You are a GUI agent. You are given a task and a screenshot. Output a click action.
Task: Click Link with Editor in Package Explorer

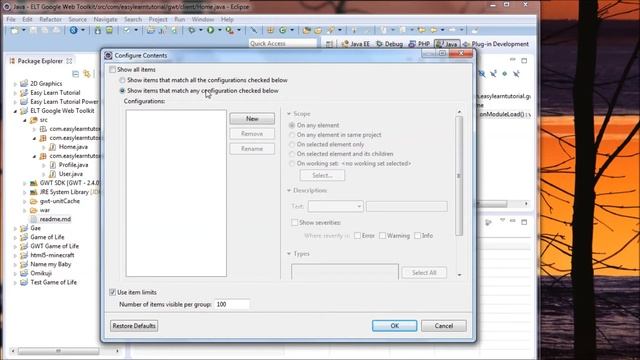pos(87,74)
